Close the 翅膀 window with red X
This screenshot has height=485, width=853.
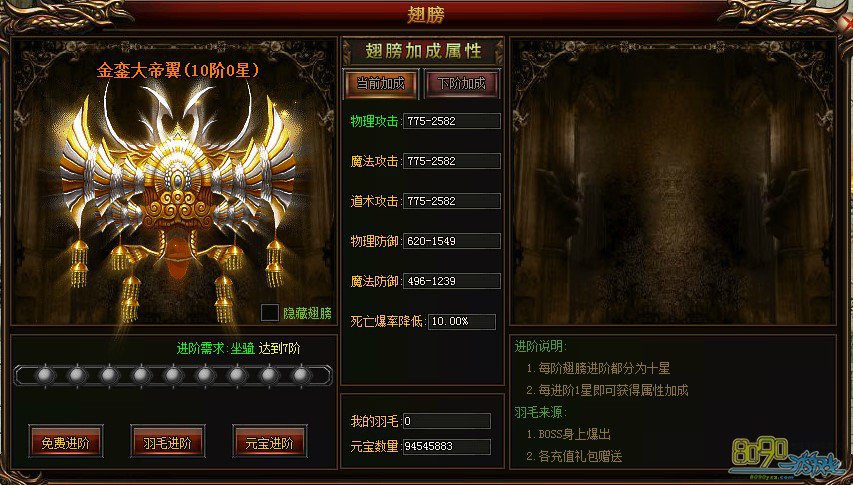tap(847, 23)
